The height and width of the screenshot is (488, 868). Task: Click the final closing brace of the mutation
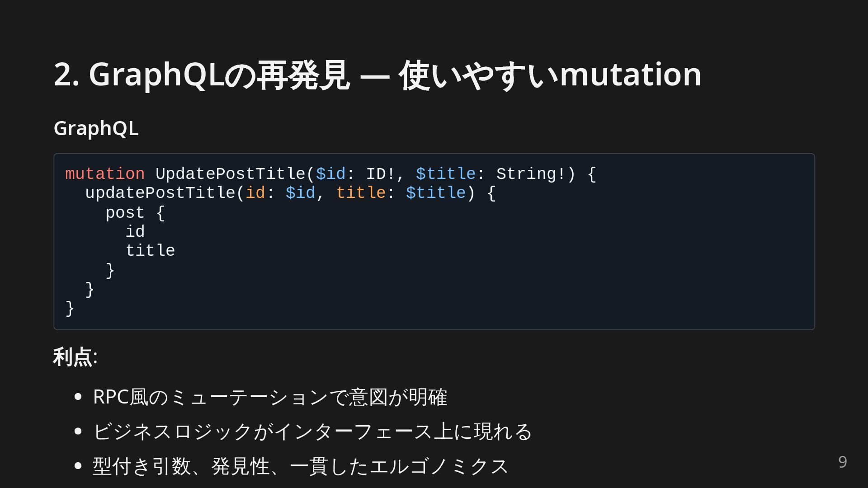pyautogui.click(x=70, y=309)
